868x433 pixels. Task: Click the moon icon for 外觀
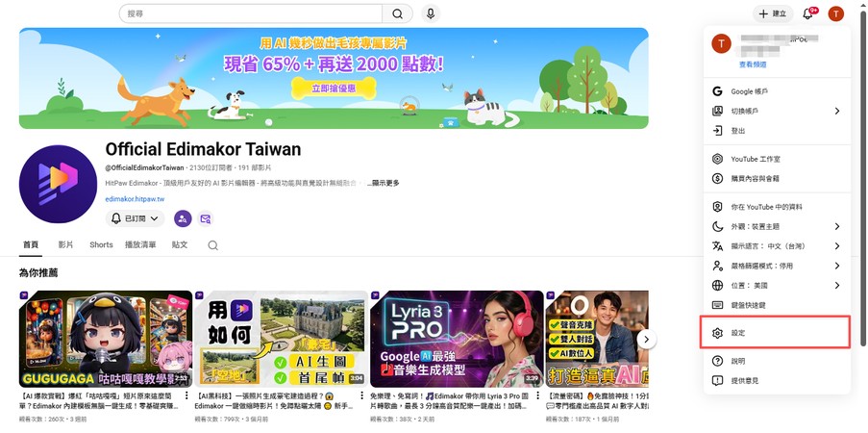[x=717, y=226]
